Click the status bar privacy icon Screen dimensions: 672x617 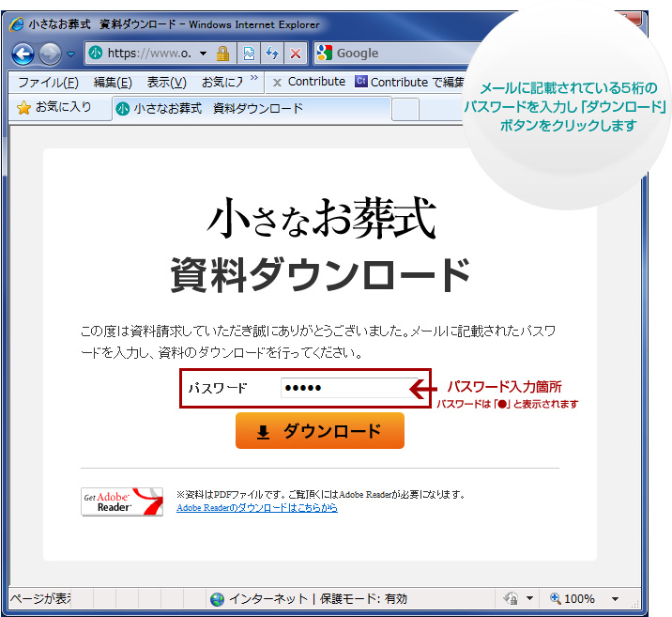[x=511, y=598]
